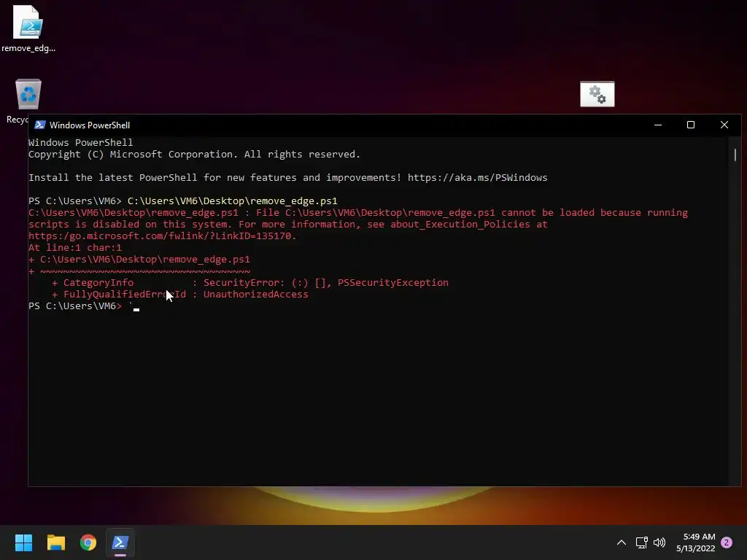The image size is (747, 560).
Task: Select the PowerShell taskbar button
Action: (x=120, y=542)
